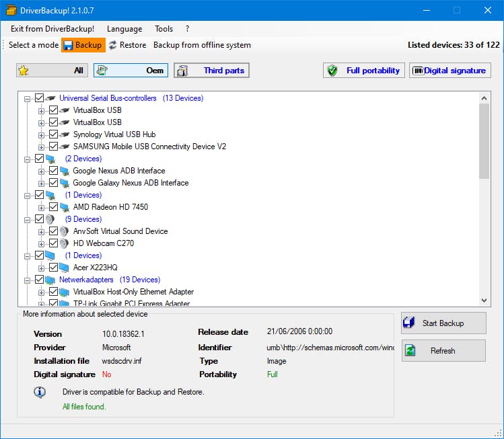The image size is (504, 439).
Task: Click the device list scroll down arrow
Action: (484, 301)
